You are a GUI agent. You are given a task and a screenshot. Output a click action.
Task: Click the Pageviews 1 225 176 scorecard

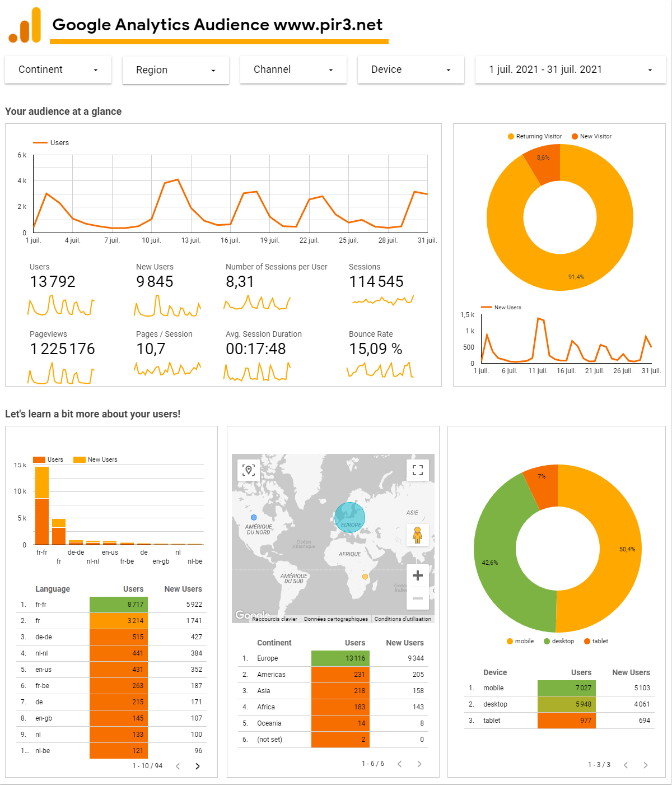click(x=62, y=357)
